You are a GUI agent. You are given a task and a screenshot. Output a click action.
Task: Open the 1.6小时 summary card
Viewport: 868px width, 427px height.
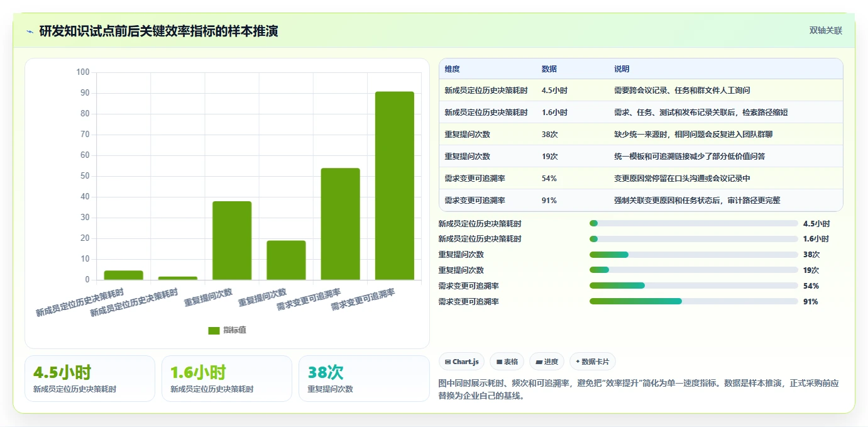coord(227,379)
